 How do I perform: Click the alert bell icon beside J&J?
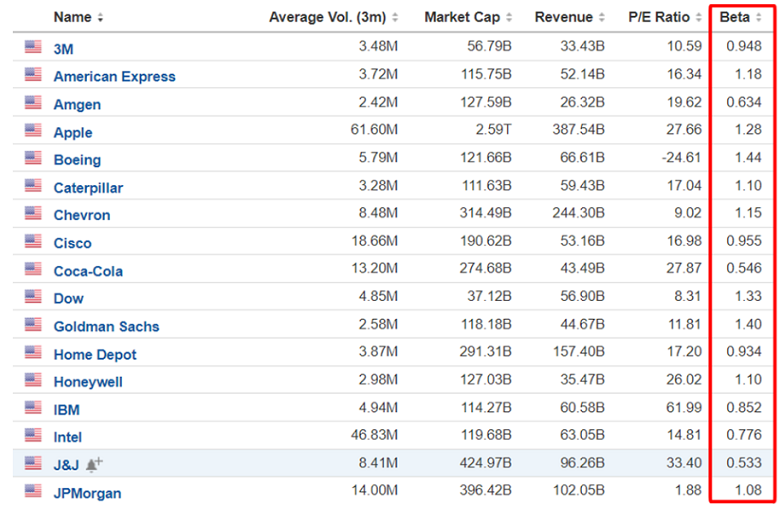pyautogui.click(x=95, y=464)
